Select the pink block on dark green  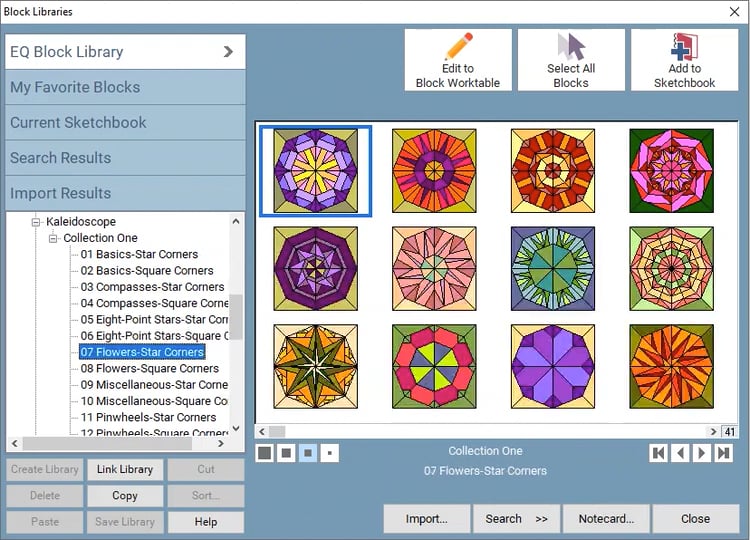[672, 171]
